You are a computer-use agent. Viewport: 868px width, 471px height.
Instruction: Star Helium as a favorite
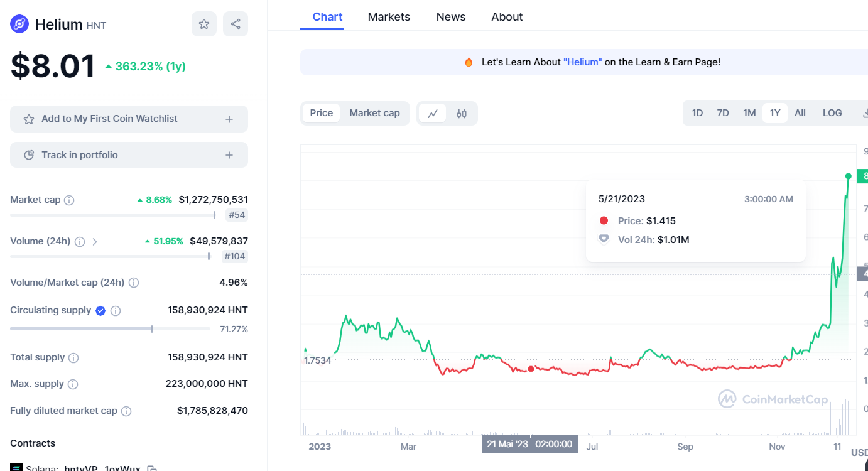coord(204,24)
